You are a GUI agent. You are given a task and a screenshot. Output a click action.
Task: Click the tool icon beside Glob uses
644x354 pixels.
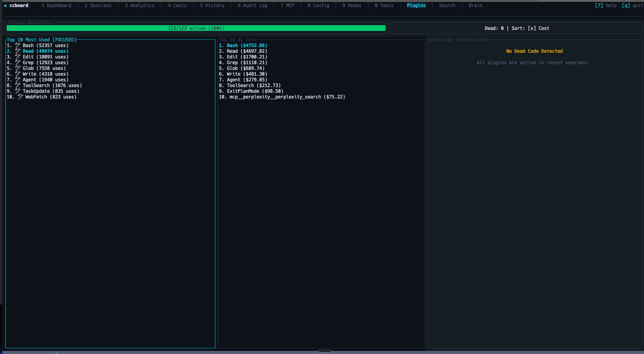coord(18,68)
